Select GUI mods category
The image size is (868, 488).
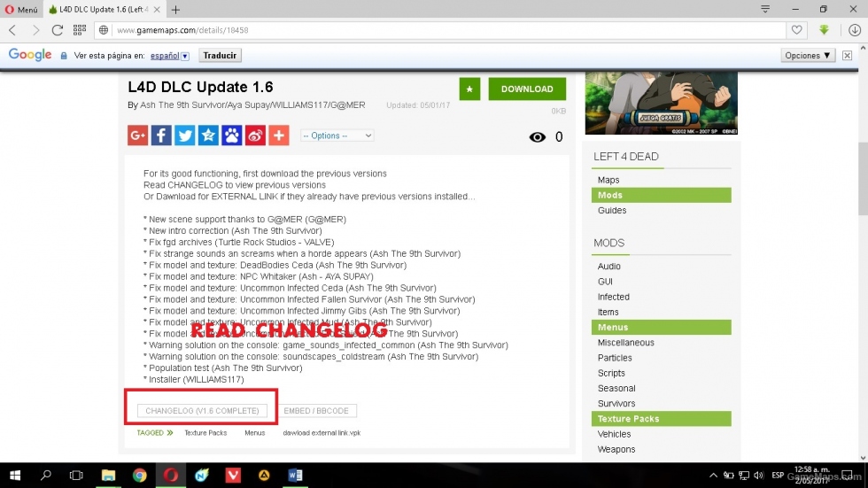605,282
